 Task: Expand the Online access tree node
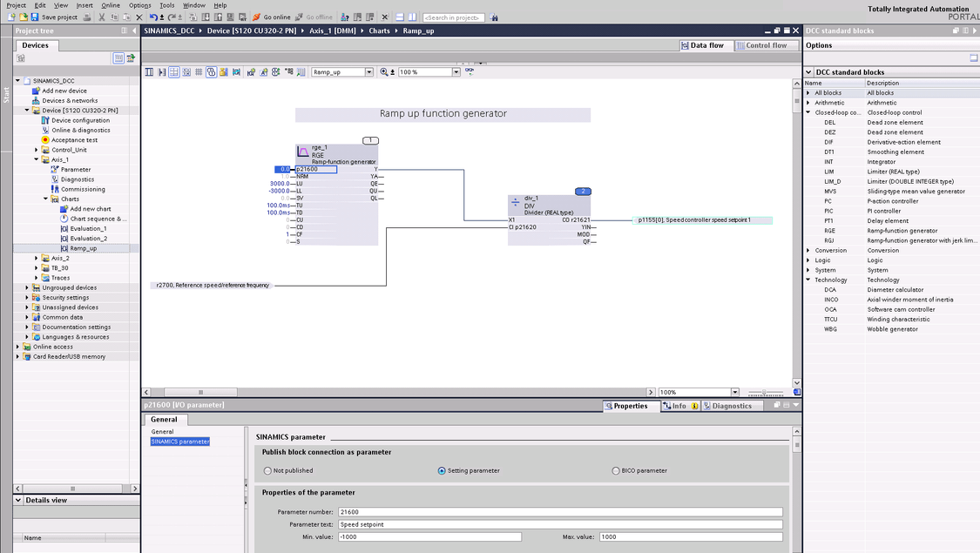click(17, 347)
